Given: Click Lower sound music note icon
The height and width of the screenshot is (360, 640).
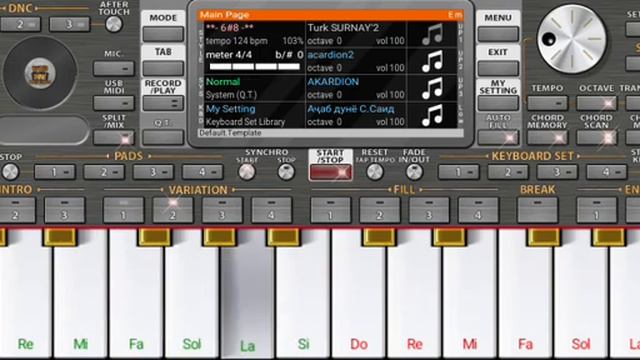Looking at the screenshot, I should coord(432,115).
